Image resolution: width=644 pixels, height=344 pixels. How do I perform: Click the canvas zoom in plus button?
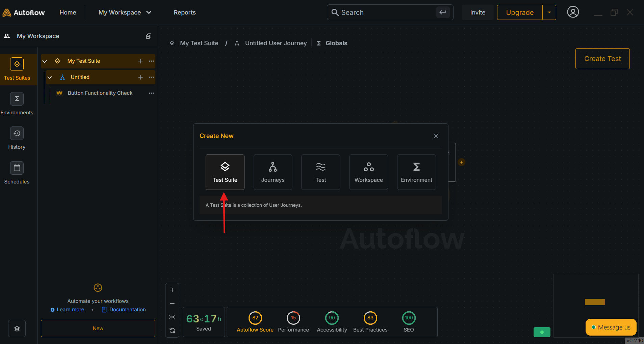172,290
